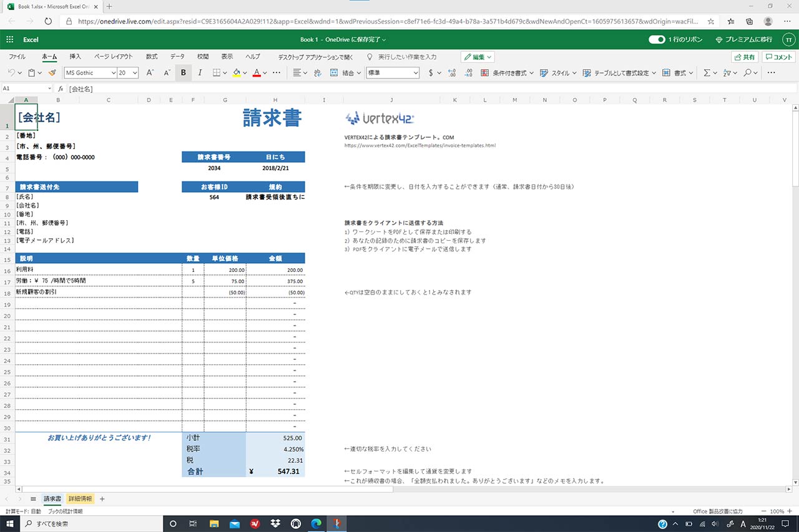799x532 pixels.
Task: Apply the yellow fill color swatch
Action: pos(236,73)
